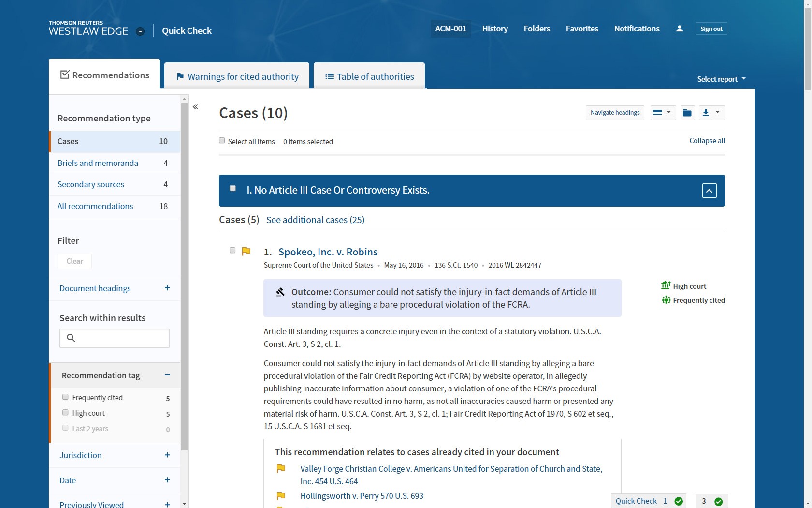Click the Search within results field

121,338
